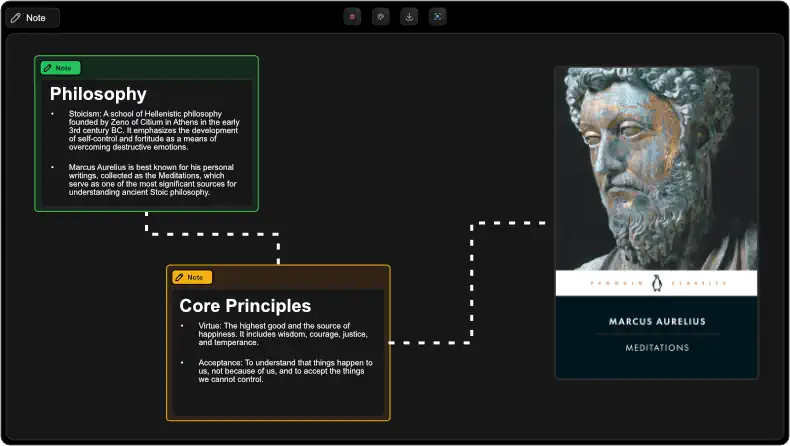This screenshot has height=446, width=790.
Task: Click the MEDITATIONS subtitle on book cover
Action: coord(657,348)
